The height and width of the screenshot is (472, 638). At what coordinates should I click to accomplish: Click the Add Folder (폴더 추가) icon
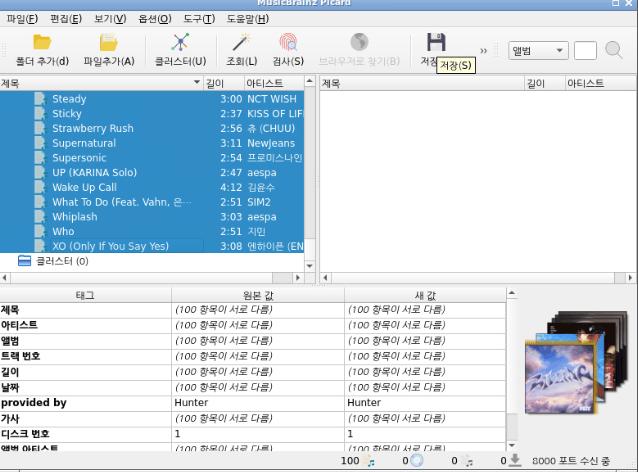(42, 43)
